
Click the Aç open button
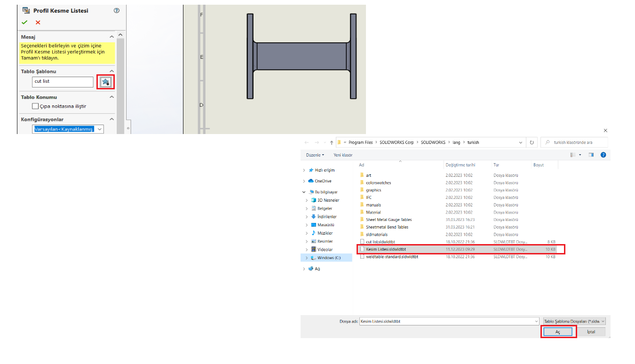tap(558, 332)
